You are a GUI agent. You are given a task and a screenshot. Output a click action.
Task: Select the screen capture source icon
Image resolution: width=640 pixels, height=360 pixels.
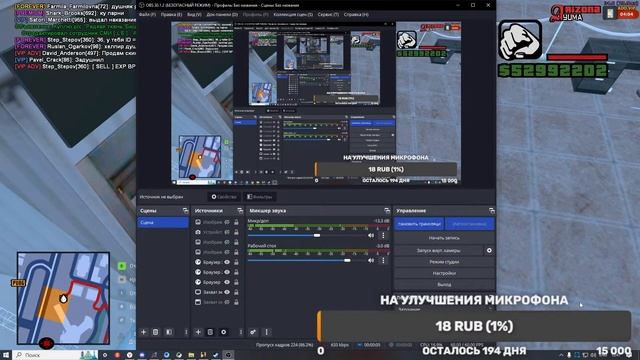coord(198,292)
